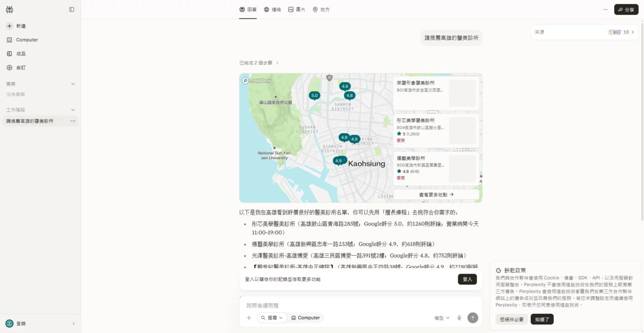Open the 登錄 account row
644x333 pixels.
pyautogui.click(x=40, y=323)
